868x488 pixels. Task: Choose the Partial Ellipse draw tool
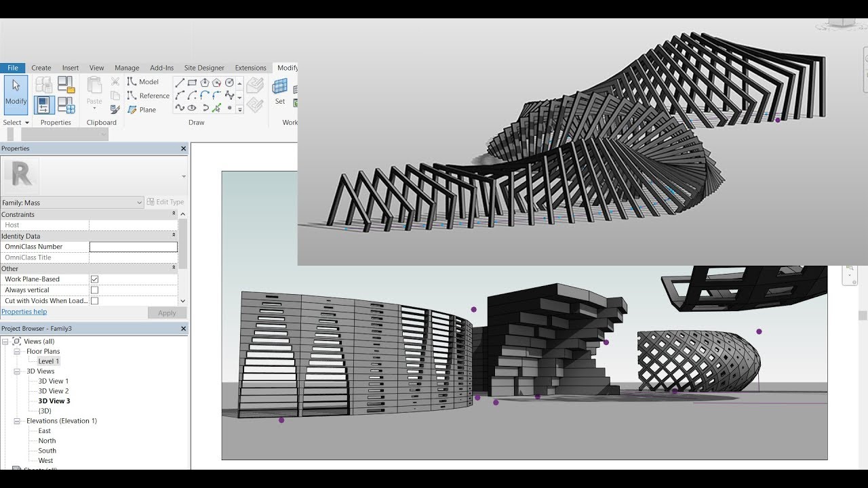click(x=205, y=108)
